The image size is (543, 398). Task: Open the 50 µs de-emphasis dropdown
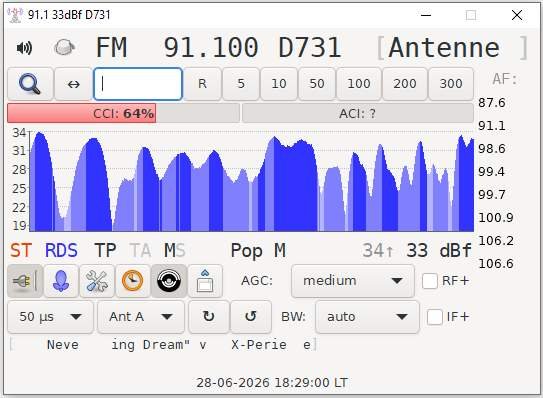pyautogui.click(x=50, y=317)
